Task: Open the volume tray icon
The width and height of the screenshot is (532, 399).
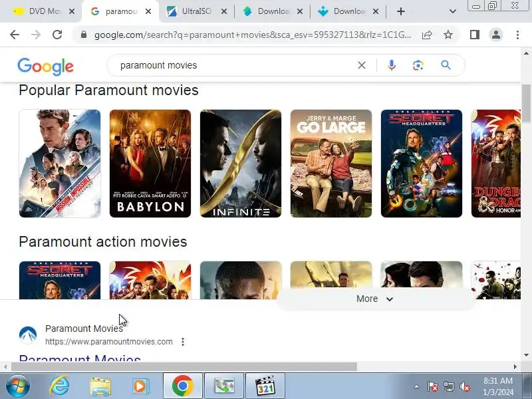Action: [x=464, y=386]
